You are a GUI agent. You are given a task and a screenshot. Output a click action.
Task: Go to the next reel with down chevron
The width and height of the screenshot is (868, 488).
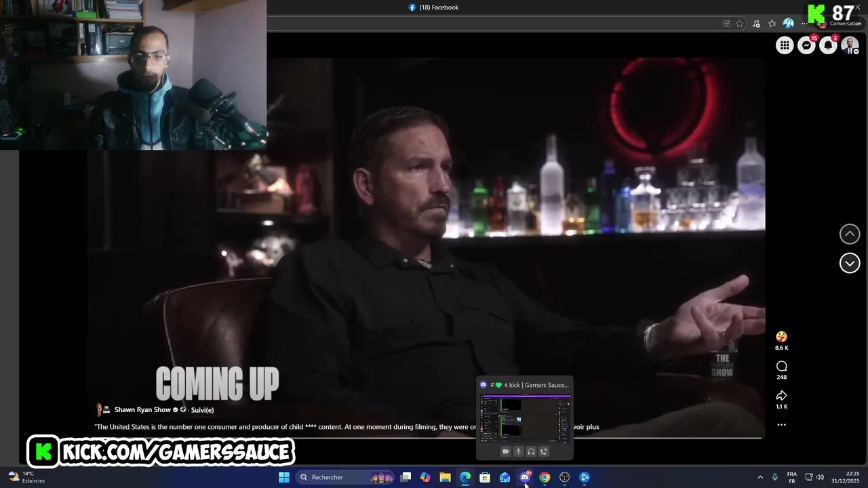tap(850, 263)
